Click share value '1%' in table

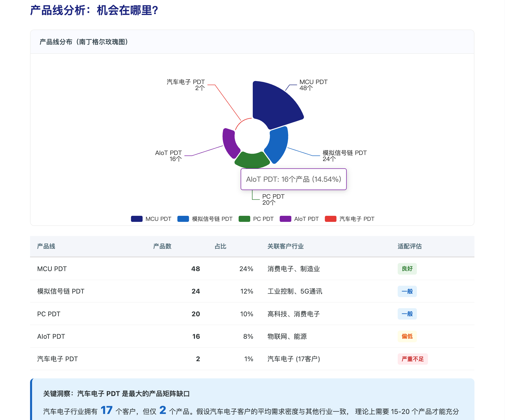coord(249,359)
